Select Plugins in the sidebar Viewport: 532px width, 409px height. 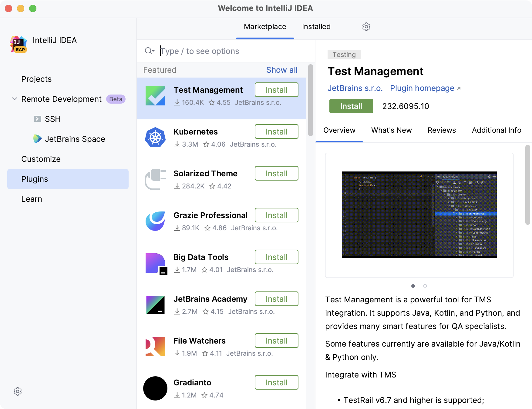point(68,179)
